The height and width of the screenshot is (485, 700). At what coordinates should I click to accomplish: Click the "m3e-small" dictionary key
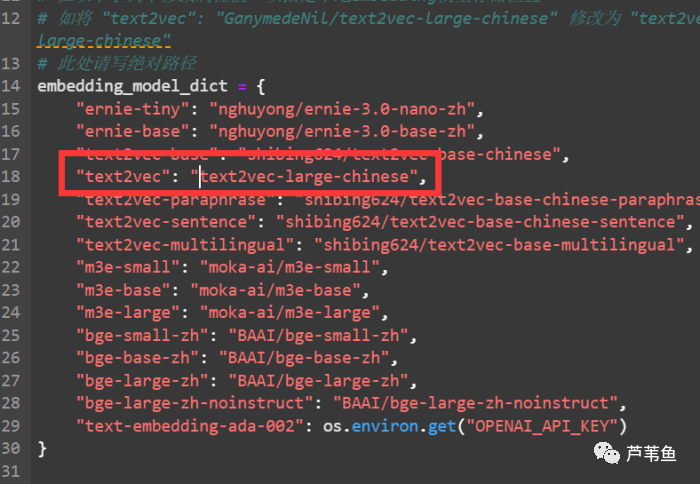[x=128, y=267]
